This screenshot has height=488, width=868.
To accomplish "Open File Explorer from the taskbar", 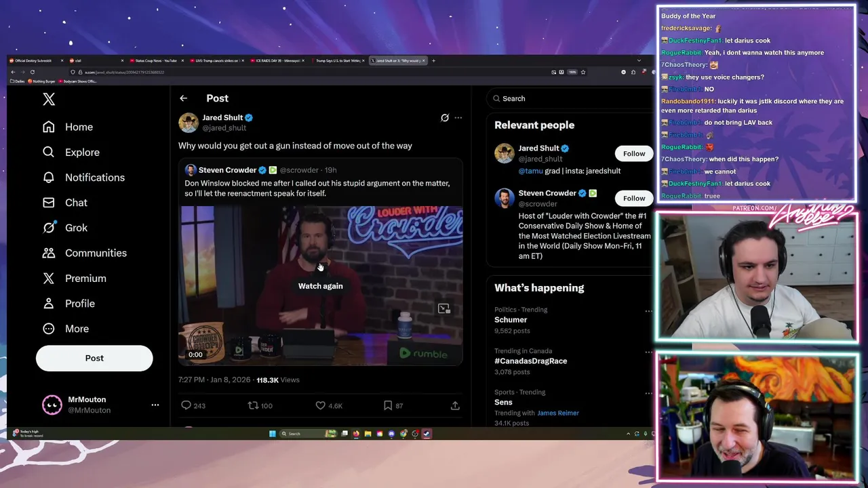I will (368, 434).
